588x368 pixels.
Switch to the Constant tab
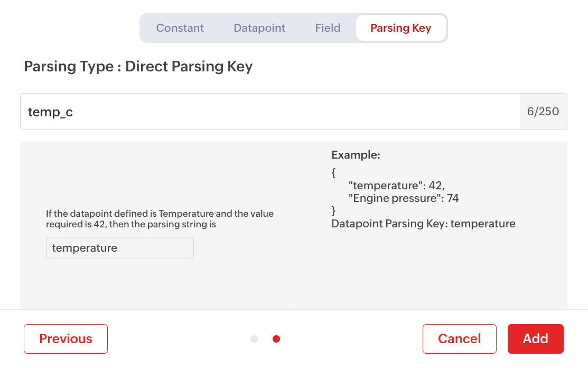click(x=180, y=28)
